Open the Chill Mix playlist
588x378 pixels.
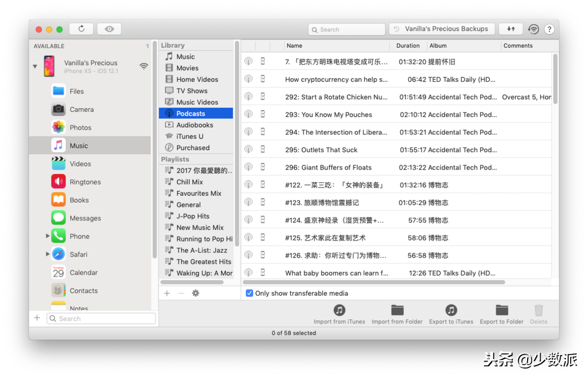point(196,182)
